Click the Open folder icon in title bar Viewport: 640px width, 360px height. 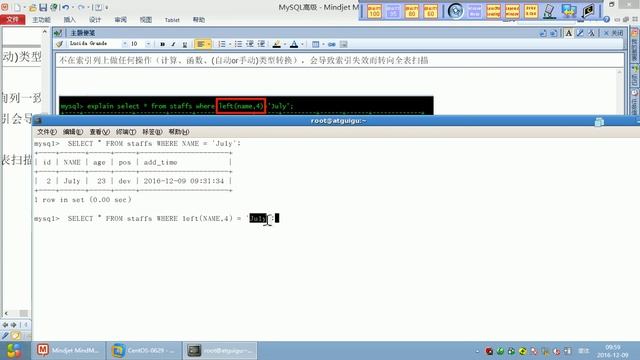pos(33,7)
